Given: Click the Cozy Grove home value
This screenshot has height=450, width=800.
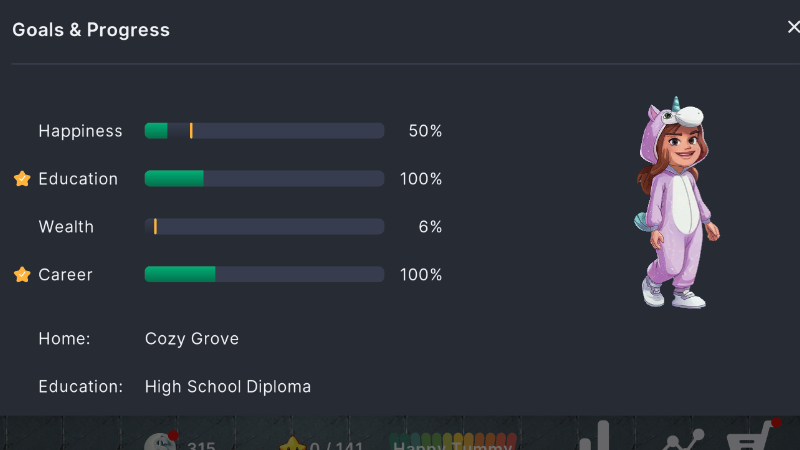Looking at the screenshot, I should (192, 339).
